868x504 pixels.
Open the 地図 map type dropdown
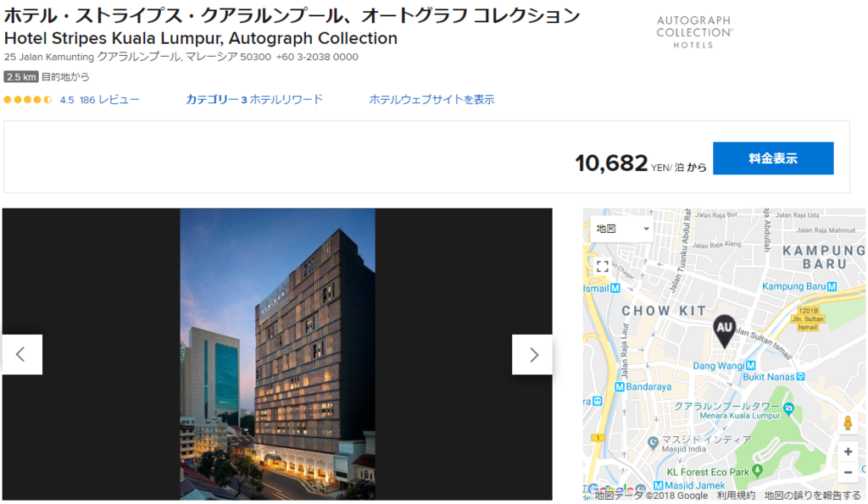[x=621, y=229]
